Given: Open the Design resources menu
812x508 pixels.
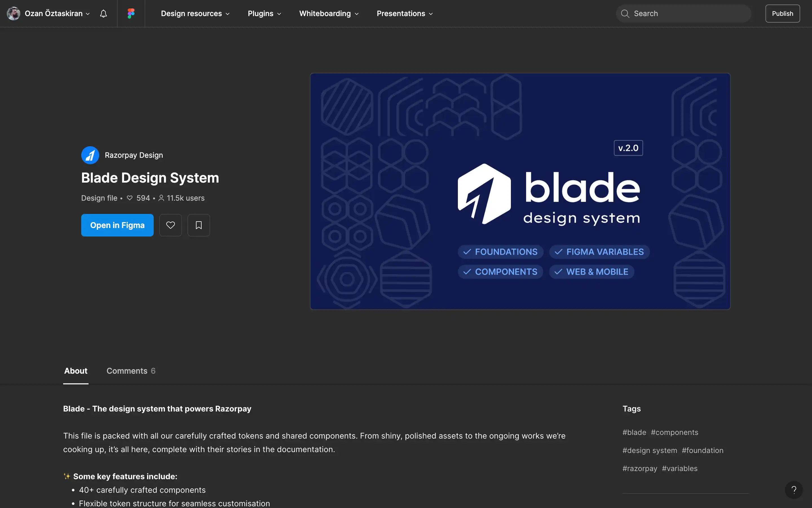Looking at the screenshot, I should click(195, 14).
